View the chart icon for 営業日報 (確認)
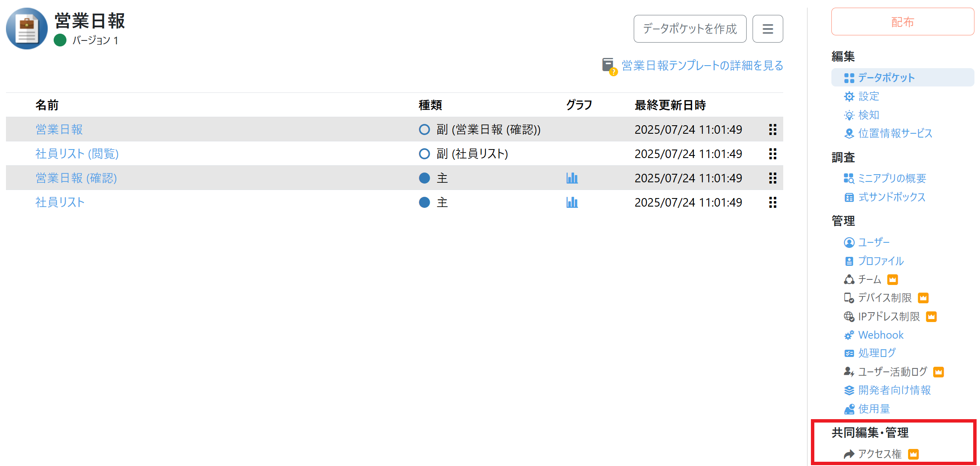The height and width of the screenshot is (466, 980). 572,178
